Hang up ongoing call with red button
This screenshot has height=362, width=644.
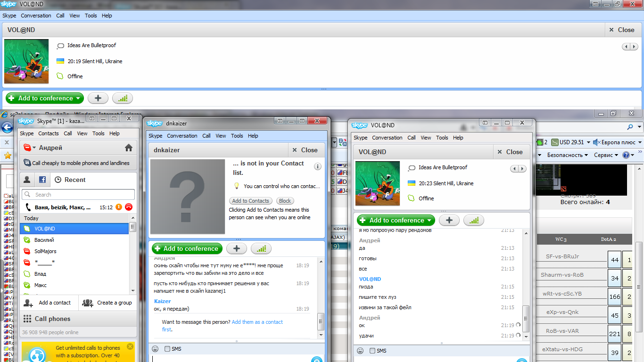[x=129, y=207]
